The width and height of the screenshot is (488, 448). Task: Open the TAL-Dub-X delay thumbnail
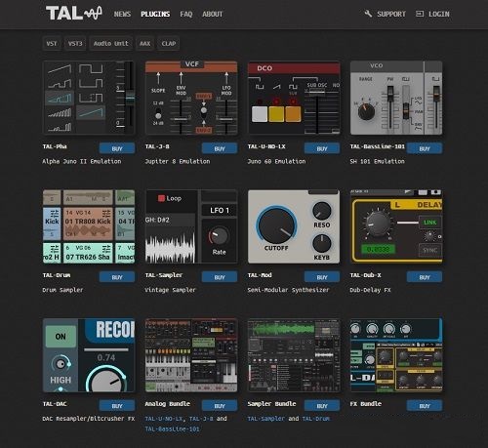click(x=396, y=226)
